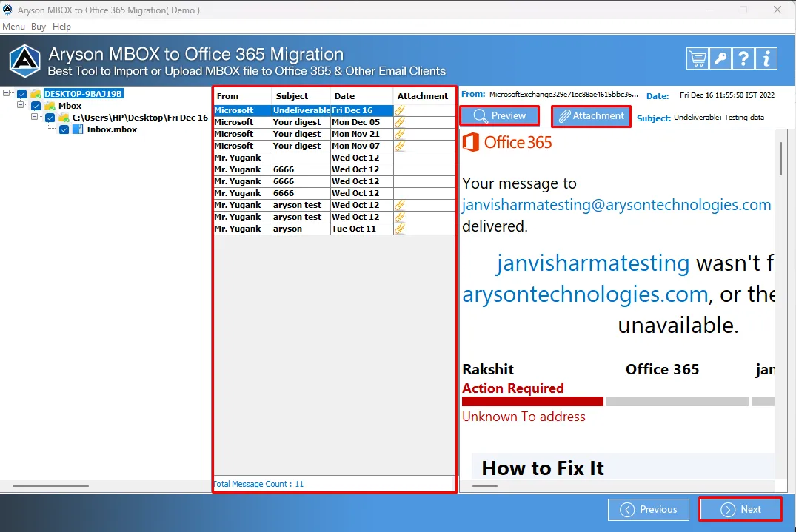The width and height of the screenshot is (796, 532).
Task: Click janvisharmatesting@arysontechnologies.com link in preview
Action: coord(616,204)
